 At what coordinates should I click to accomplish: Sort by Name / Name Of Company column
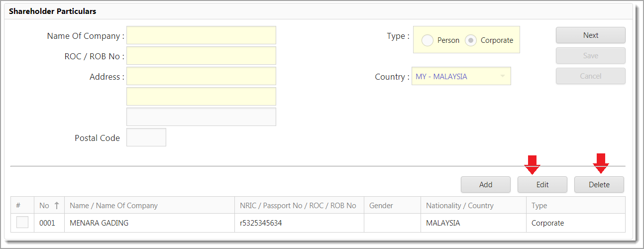click(x=113, y=205)
